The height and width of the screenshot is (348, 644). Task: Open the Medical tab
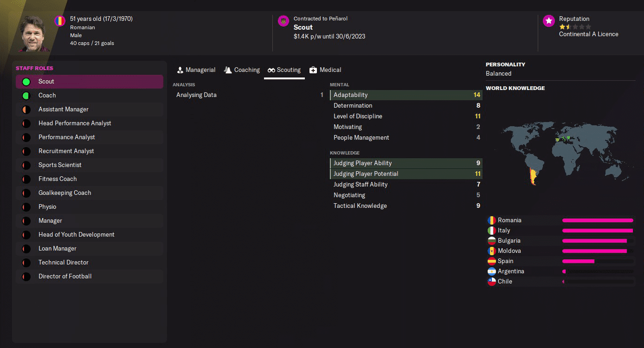click(x=325, y=70)
